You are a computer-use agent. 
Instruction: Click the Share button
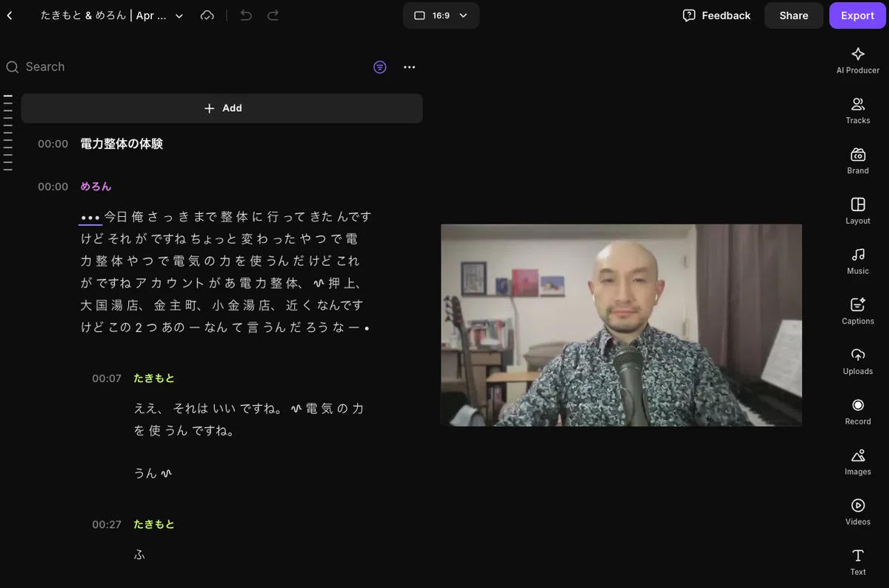click(x=793, y=16)
